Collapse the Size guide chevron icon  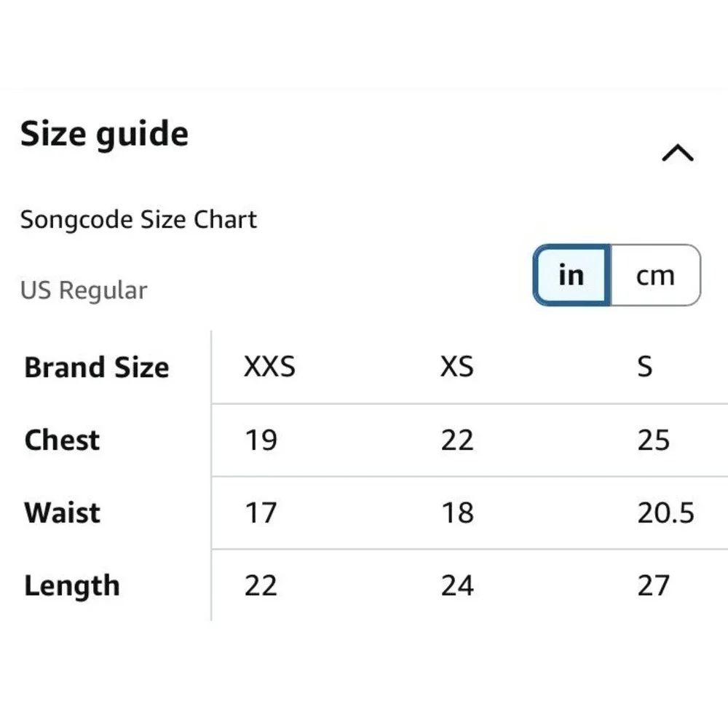tap(677, 153)
